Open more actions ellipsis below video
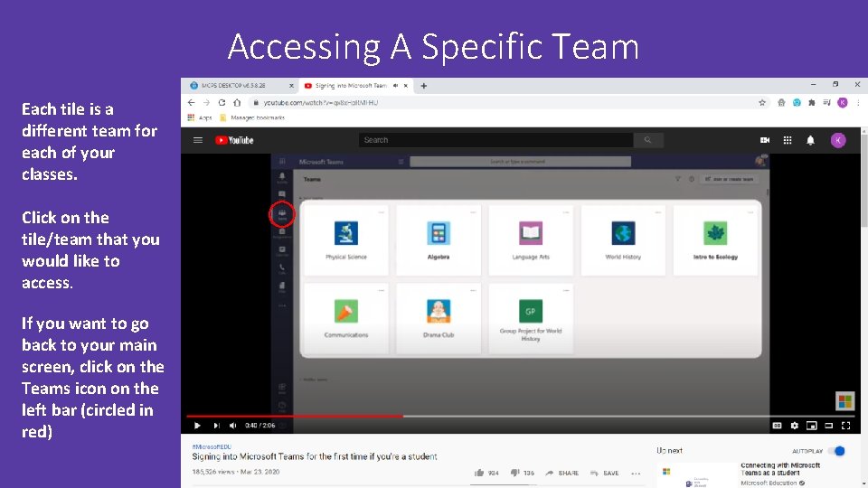 point(636,474)
